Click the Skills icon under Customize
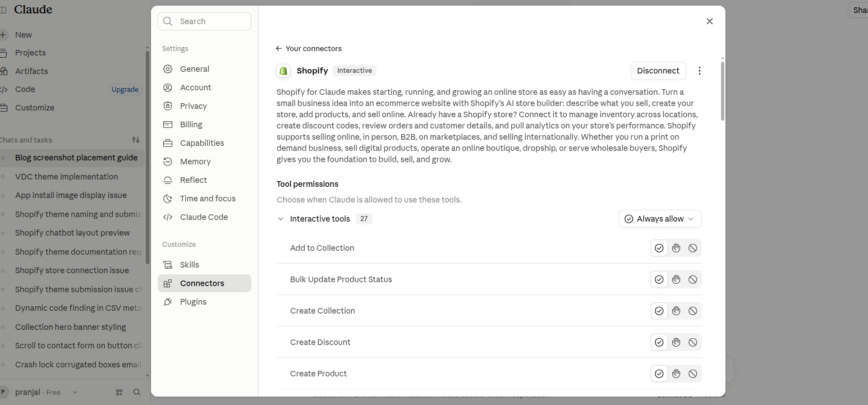The width and height of the screenshot is (868, 405). click(168, 265)
